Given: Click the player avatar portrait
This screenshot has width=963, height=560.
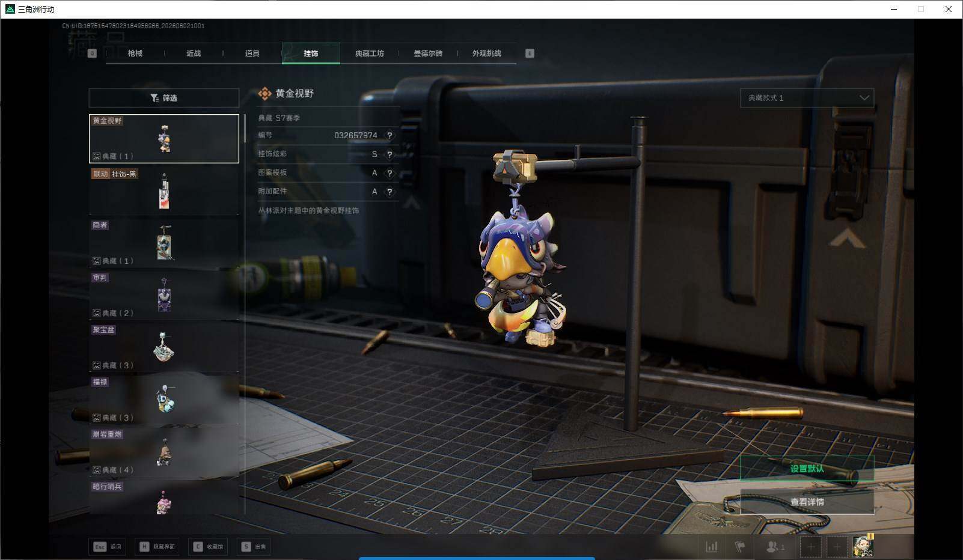Looking at the screenshot, I should [863, 546].
